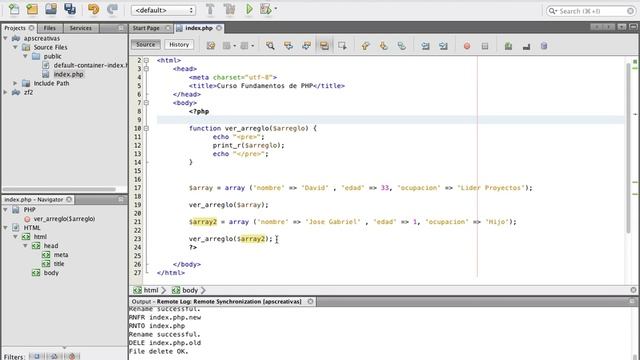Start Macro Recording with red circle

[x=467, y=46]
